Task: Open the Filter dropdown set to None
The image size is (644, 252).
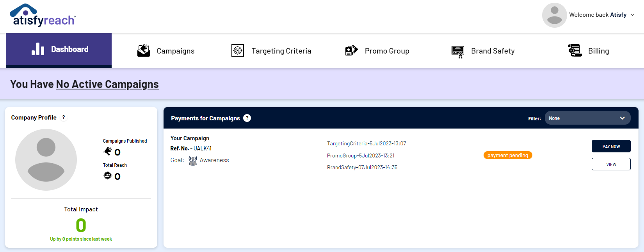Action: 587,118
